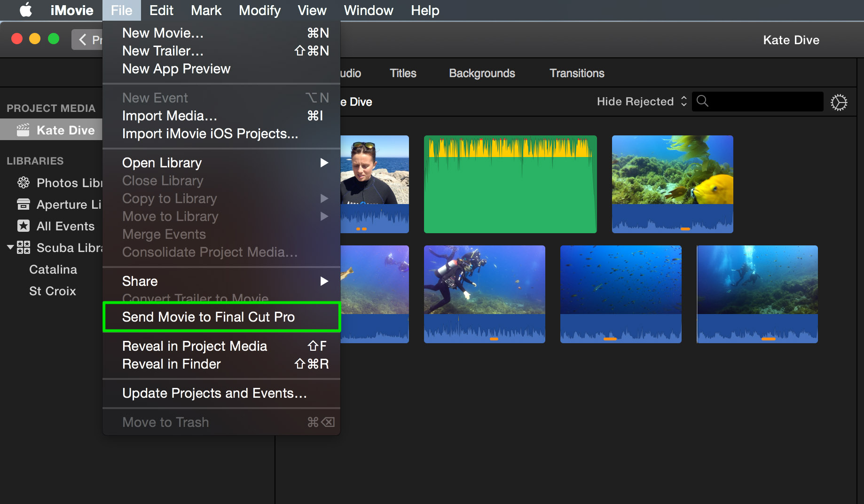Screen dimensions: 864x504
Task: Select St Croix event in sidebar
Action: [53, 291]
